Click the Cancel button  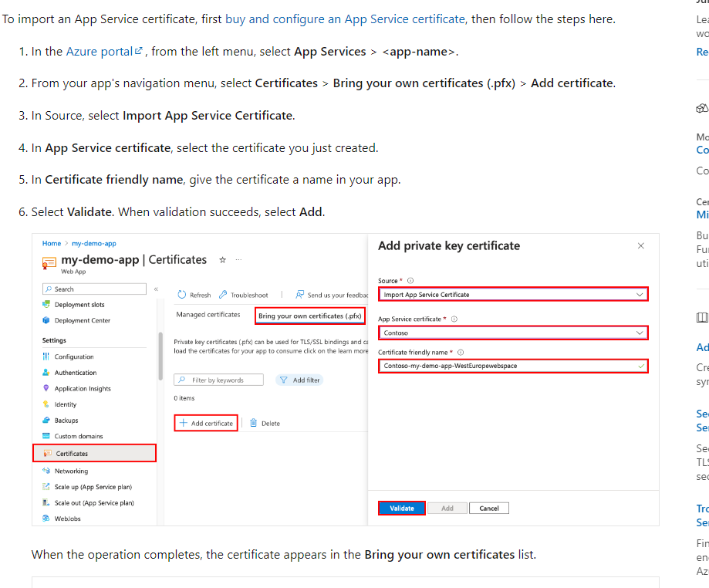(x=489, y=508)
